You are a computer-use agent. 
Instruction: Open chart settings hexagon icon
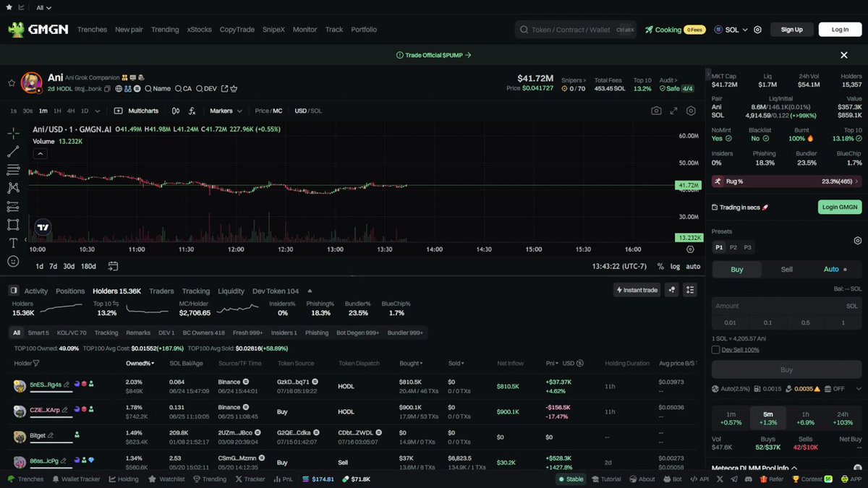[x=691, y=111]
